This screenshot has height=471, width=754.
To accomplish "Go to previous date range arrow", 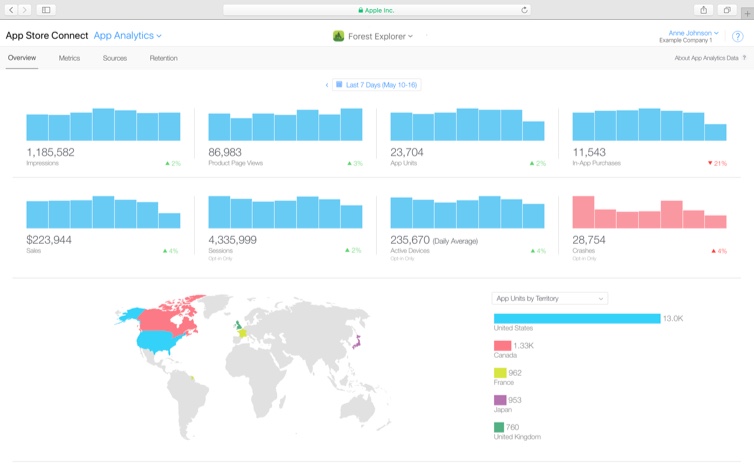I will click(326, 85).
